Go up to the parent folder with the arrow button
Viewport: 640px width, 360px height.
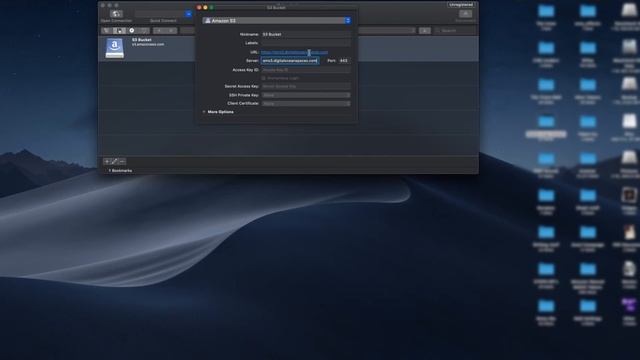pyautogui.click(x=424, y=31)
